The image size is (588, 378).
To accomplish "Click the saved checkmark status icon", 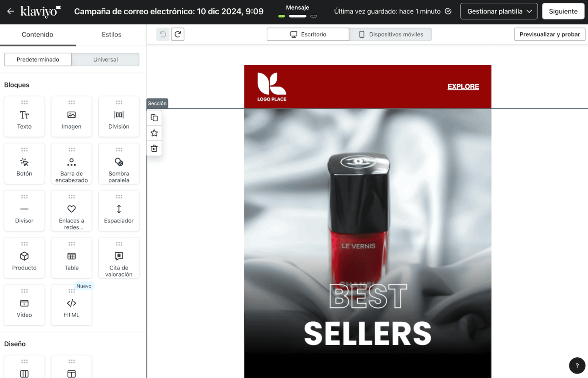I will coord(448,11).
